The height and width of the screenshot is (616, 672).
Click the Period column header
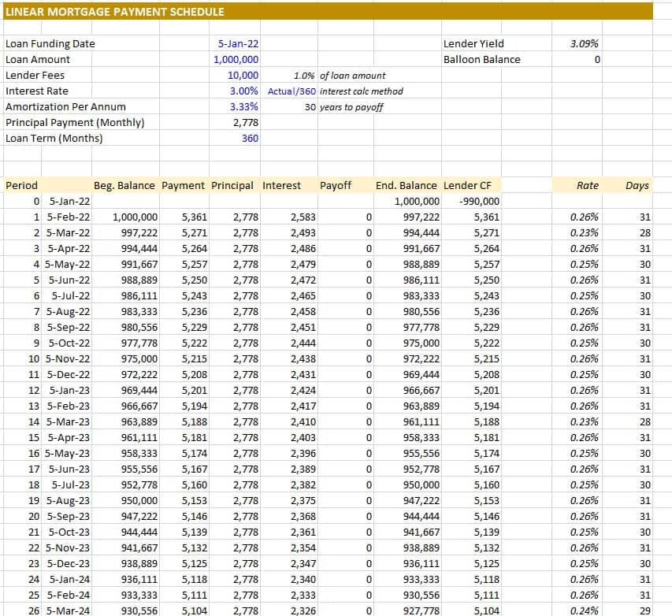21,186
